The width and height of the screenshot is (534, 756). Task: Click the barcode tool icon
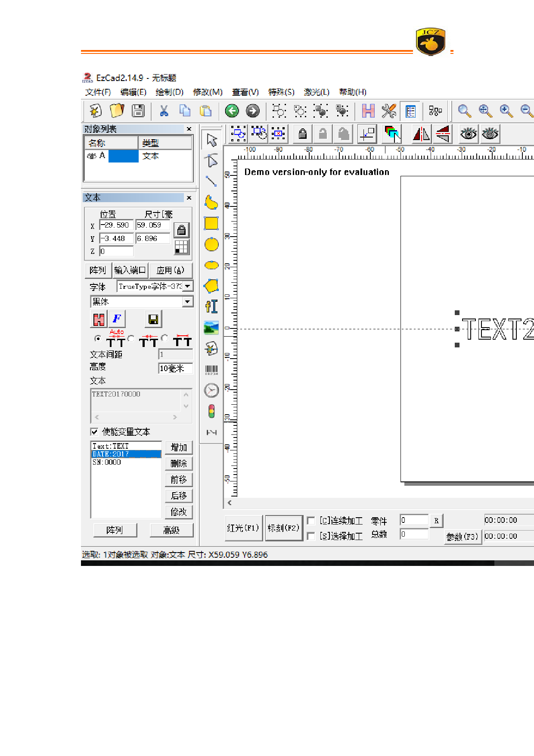211,370
